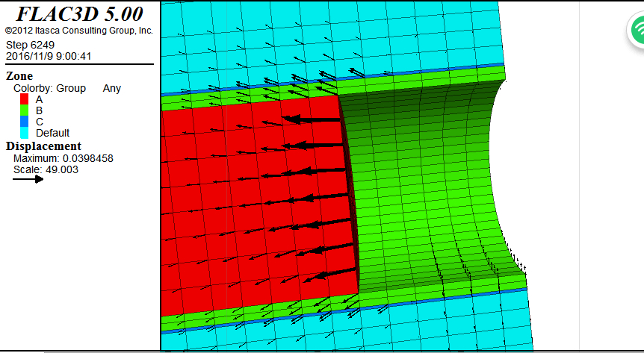Click the cyan Default group swatch

24,133
